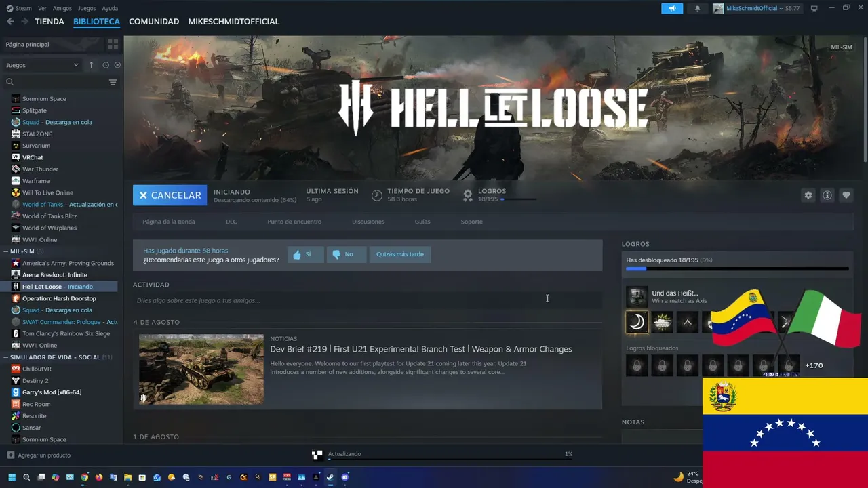Click the announcements megaphone button
Viewport: 868px width, 488px height.
coord(672,8)
